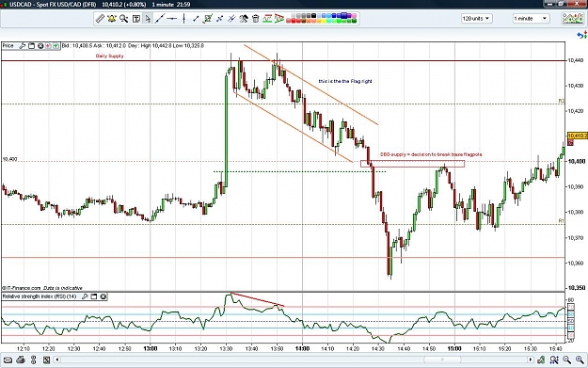Select the parallel channel tool
588x368 pixels.
(x=231, y=19)
